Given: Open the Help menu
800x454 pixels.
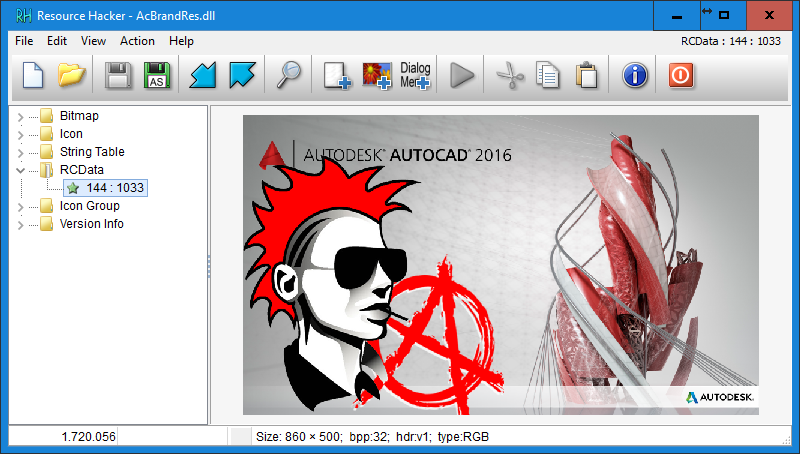Looking at the screenshot, I should tap(181, 41).
